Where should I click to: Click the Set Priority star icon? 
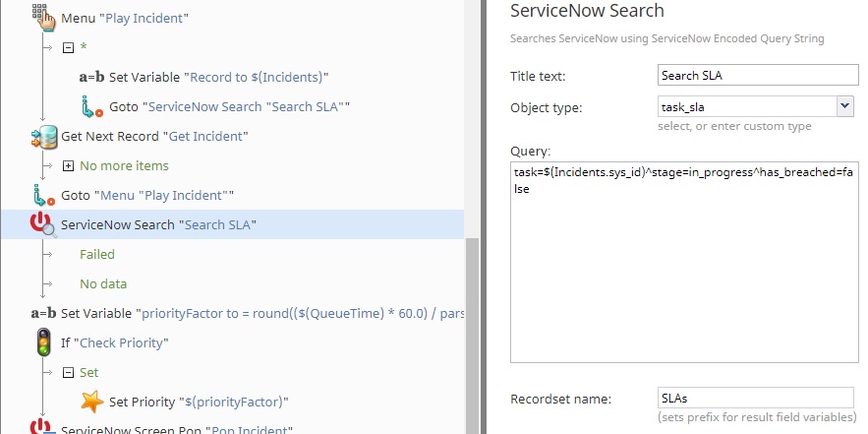coord(91,402)
